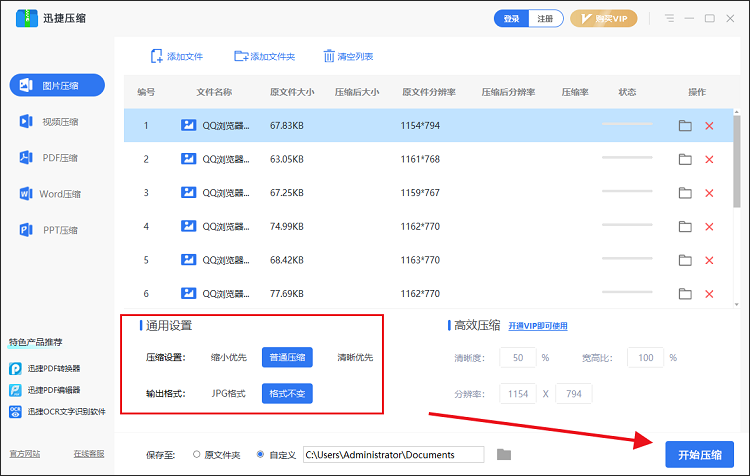Open 官方网站 link
The height and width of the screenshot is (476, 750).
click(25, 454)
